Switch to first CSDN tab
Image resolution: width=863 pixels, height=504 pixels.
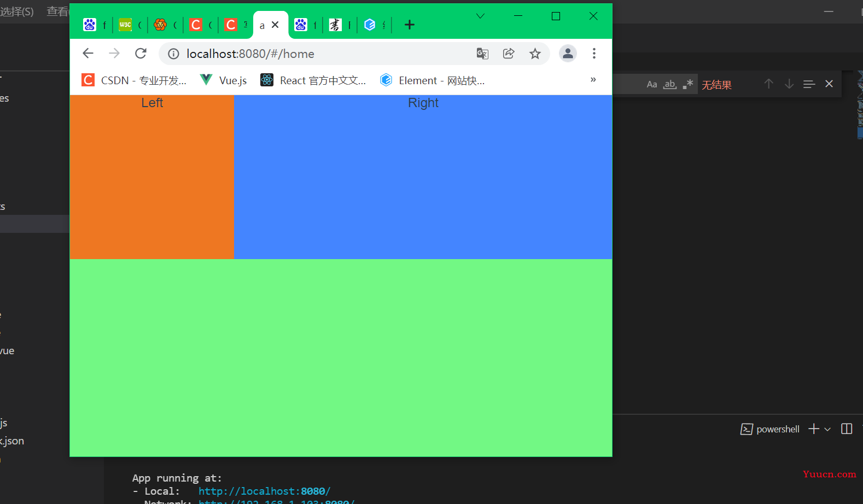pos(201,25)
